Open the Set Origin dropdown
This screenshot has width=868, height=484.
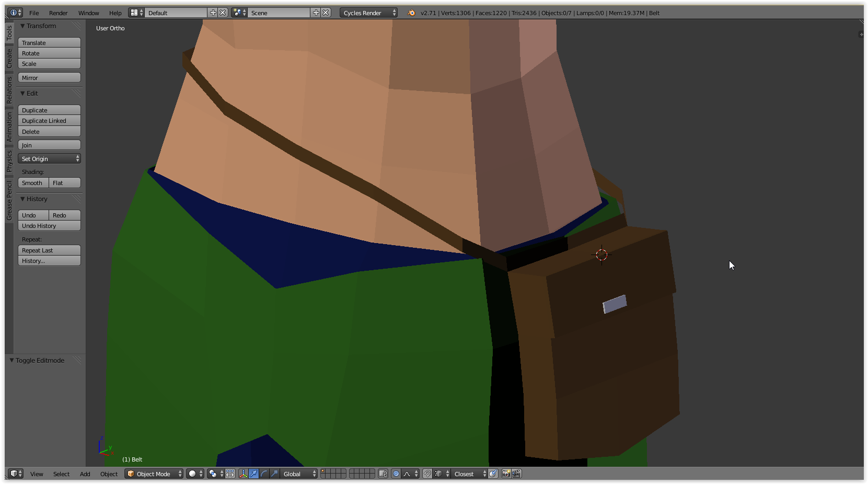click(49, 158)
